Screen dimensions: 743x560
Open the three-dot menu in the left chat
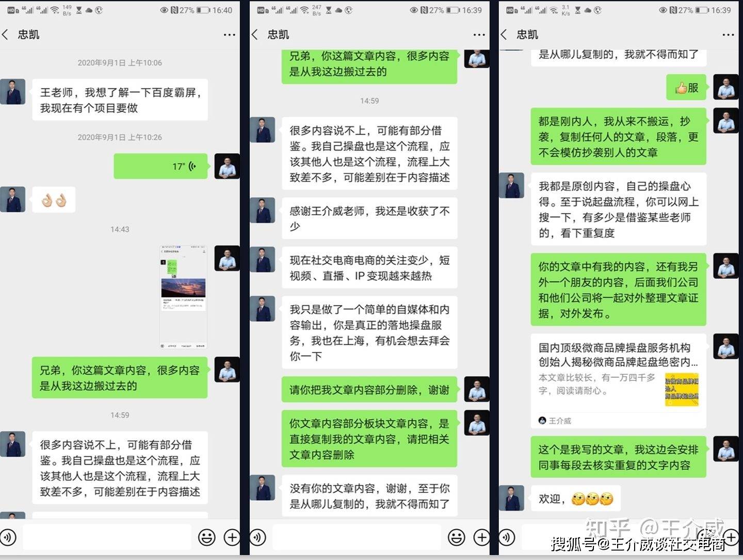(x=229, y=35)
